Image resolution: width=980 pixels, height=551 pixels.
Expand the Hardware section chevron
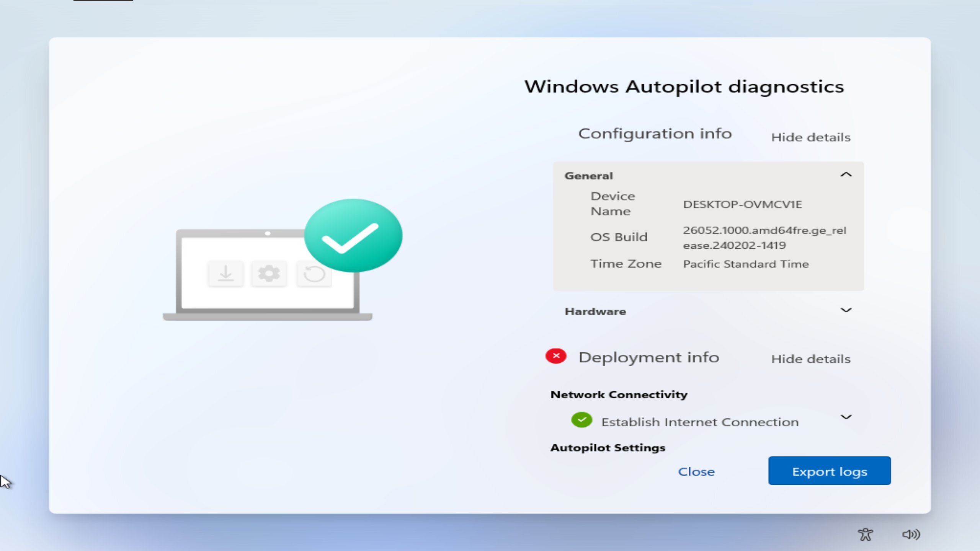pyautogui.click(x=846, y=310)
